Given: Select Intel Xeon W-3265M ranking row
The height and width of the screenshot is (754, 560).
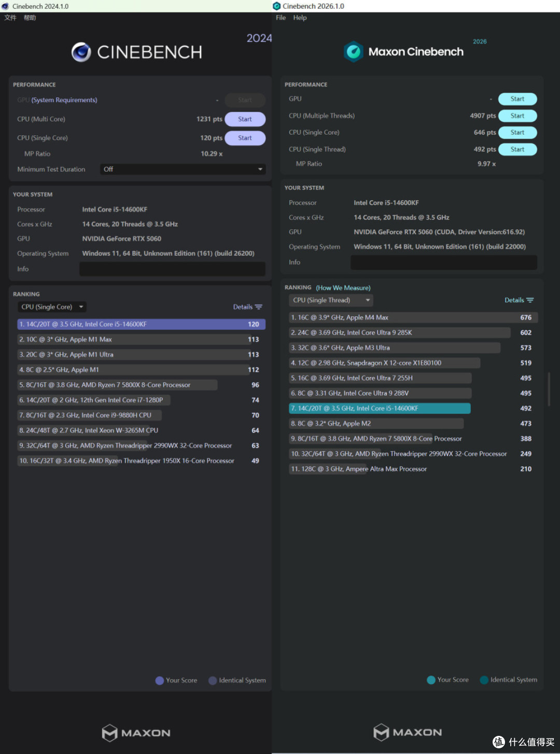Looking at the screenshot, I should pos(142,430).
